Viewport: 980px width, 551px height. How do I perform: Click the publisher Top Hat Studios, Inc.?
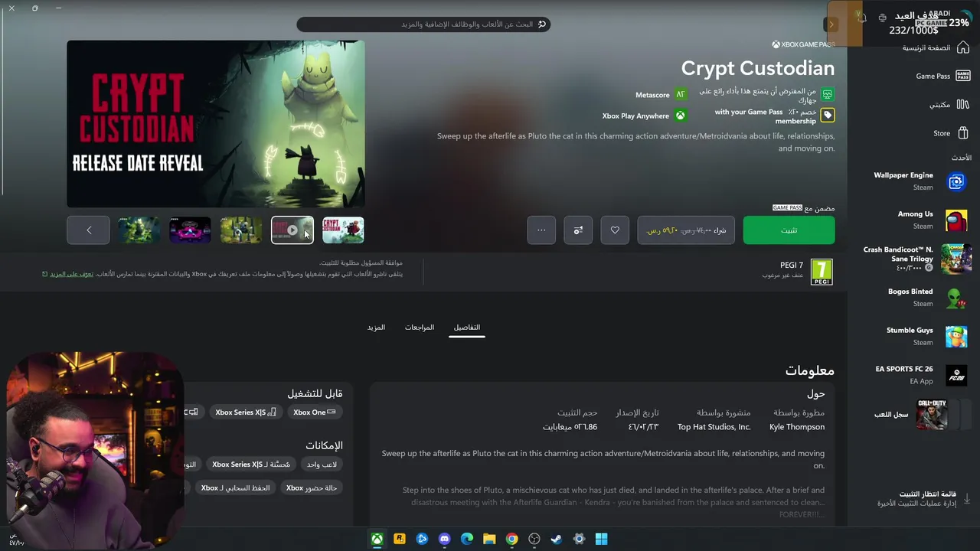714,427
